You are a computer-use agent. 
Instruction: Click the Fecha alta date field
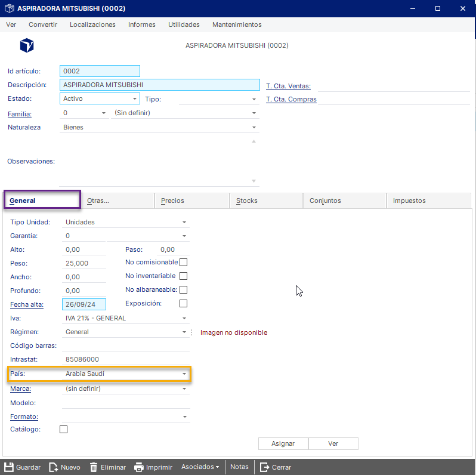(x=84, y=304)
